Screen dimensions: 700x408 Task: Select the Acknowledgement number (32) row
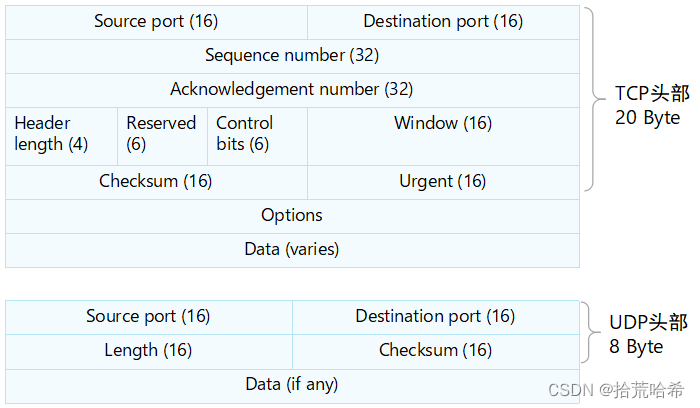point(292,89)
